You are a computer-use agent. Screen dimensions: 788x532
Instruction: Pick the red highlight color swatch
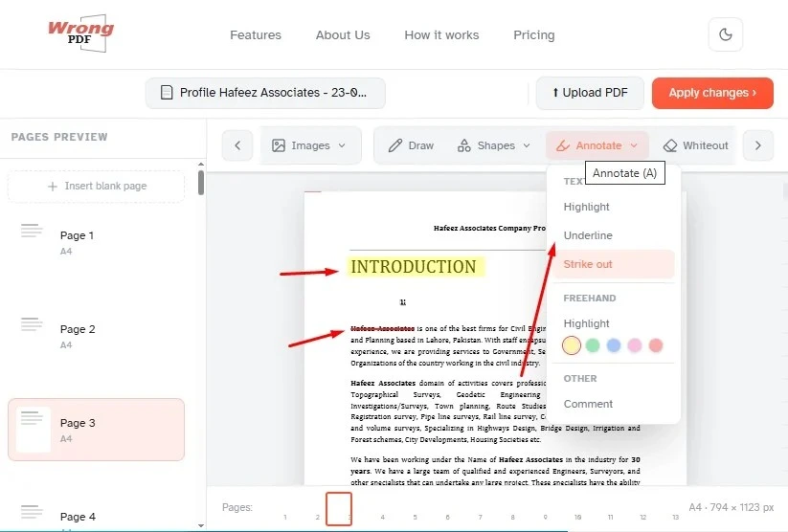tap(656, 345)
